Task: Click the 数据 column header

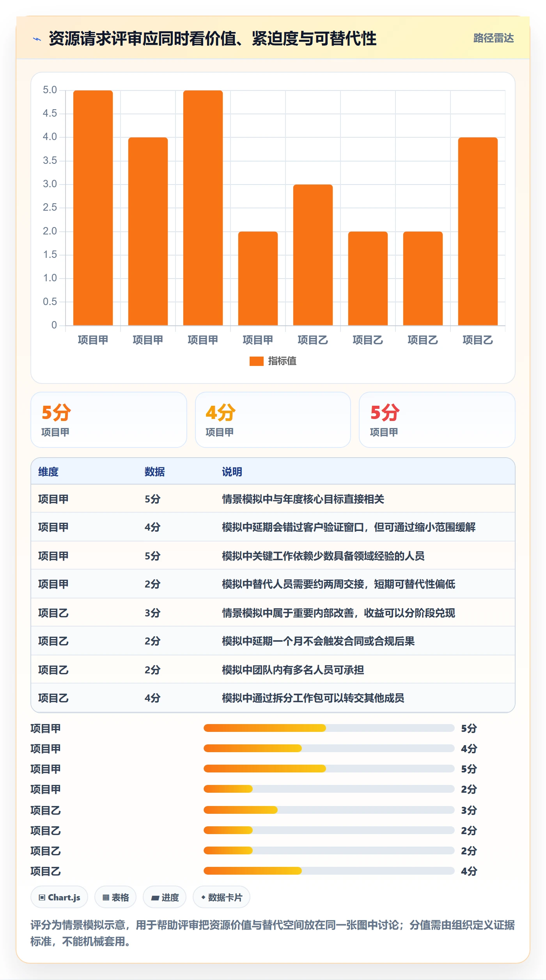Action: click(154, 472)
